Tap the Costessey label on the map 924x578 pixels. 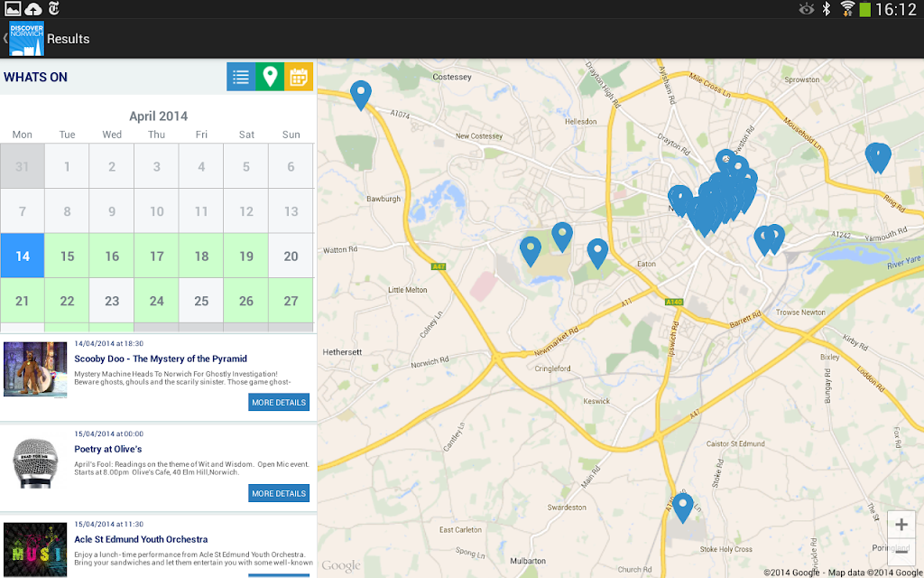point(452,77)
